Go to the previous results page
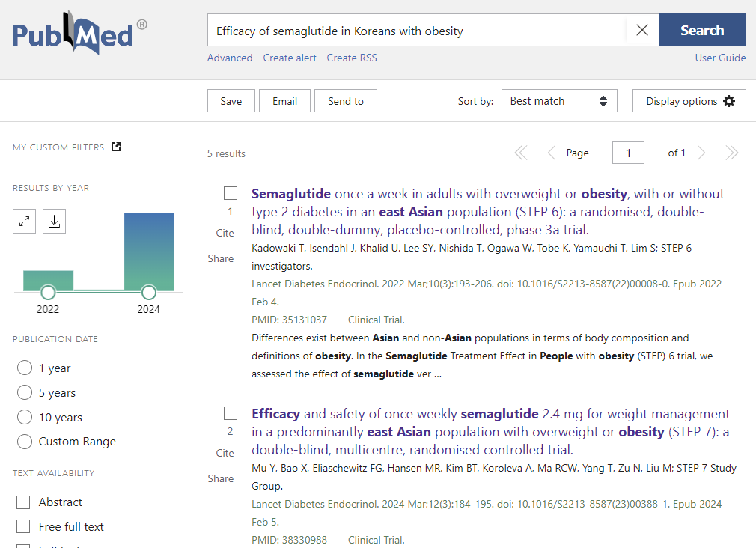 coord(552,153)
